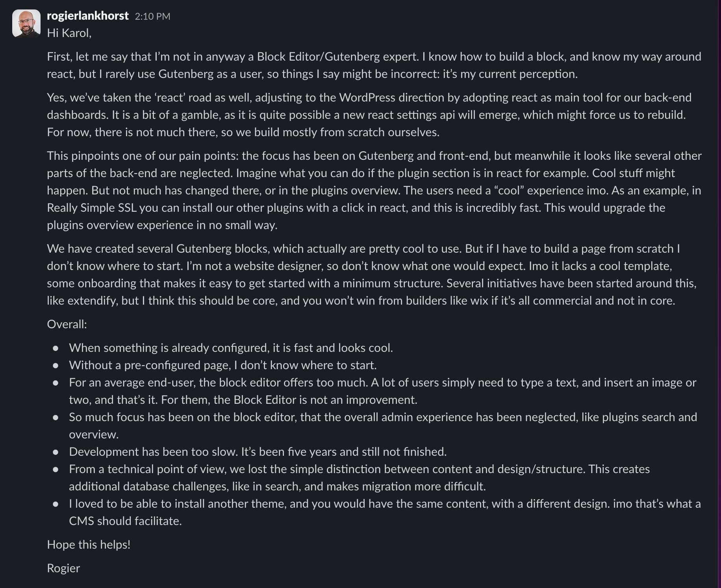721x588 pixels.
Task: Click bullet "When something is already configured"
Action: [231, 348]
